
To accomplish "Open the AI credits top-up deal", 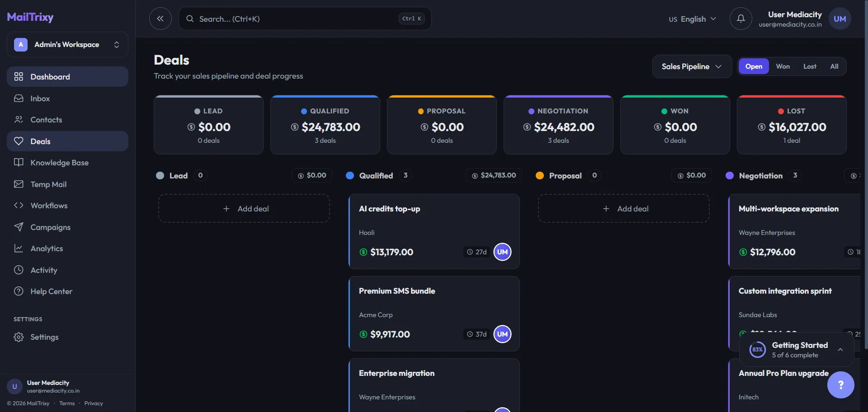I will (x=434, y=232).
